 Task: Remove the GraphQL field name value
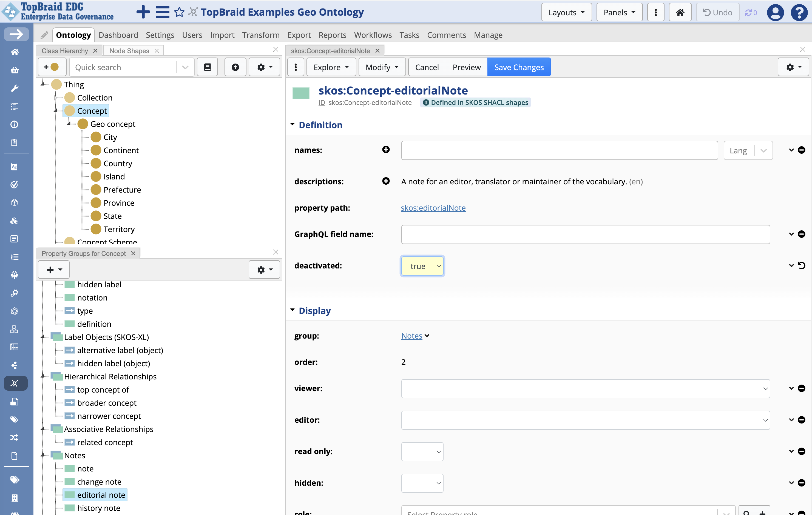coord(802,234)
